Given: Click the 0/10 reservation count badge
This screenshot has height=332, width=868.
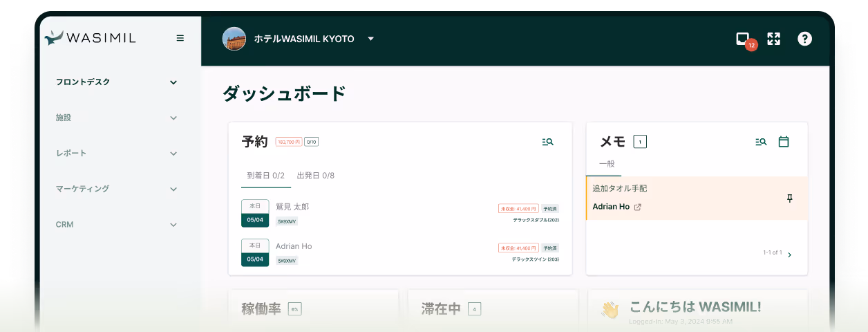Looking at the screenshot, I should pos(312,142).
